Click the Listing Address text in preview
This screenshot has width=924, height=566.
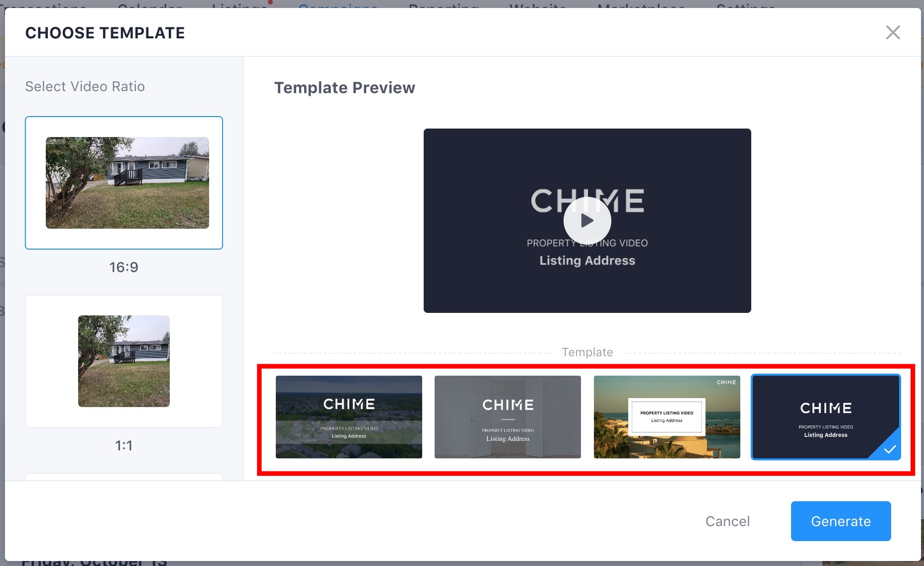[x=587, y=261]
